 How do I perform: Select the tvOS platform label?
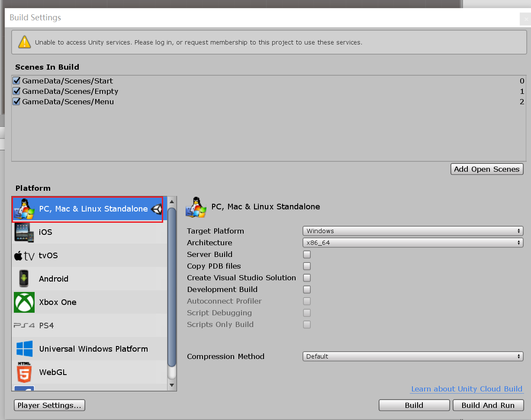[x=48, y=256]
